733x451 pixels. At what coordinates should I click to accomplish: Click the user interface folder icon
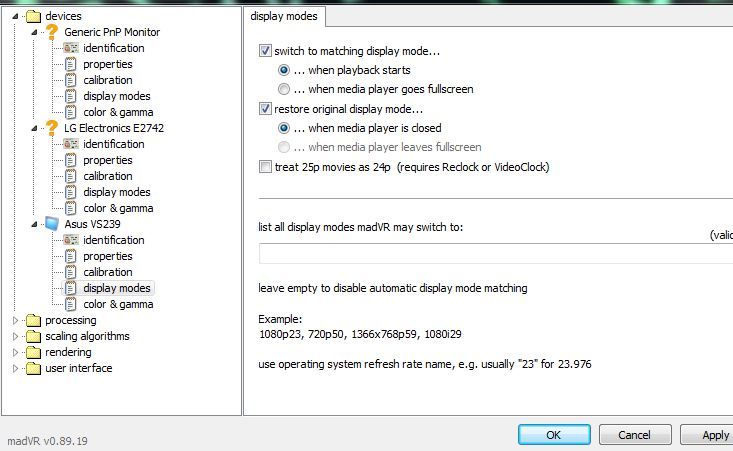(33, 368)
